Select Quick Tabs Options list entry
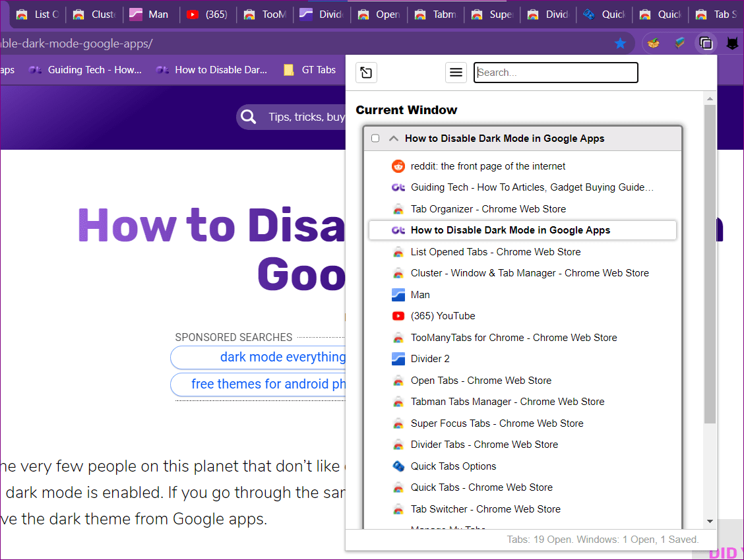Screen dimensions: 744x560 point(453,466)
